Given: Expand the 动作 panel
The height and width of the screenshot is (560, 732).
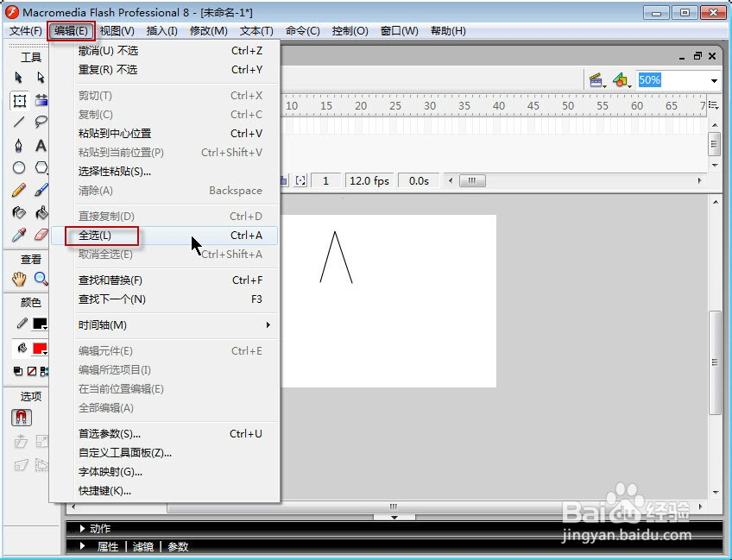Looking at the screenshot, I should click(82, 528).
